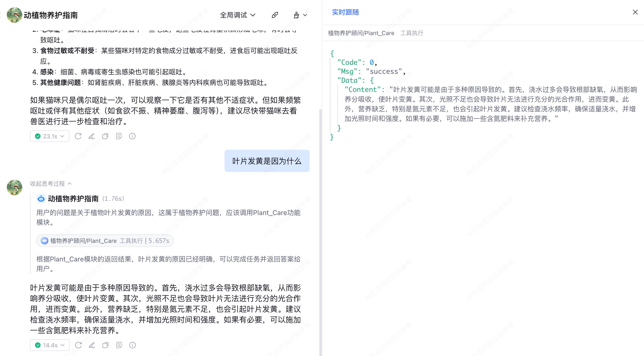
Task: Regenerate the 23.1s cat answer
Action: tap(78, 136)
